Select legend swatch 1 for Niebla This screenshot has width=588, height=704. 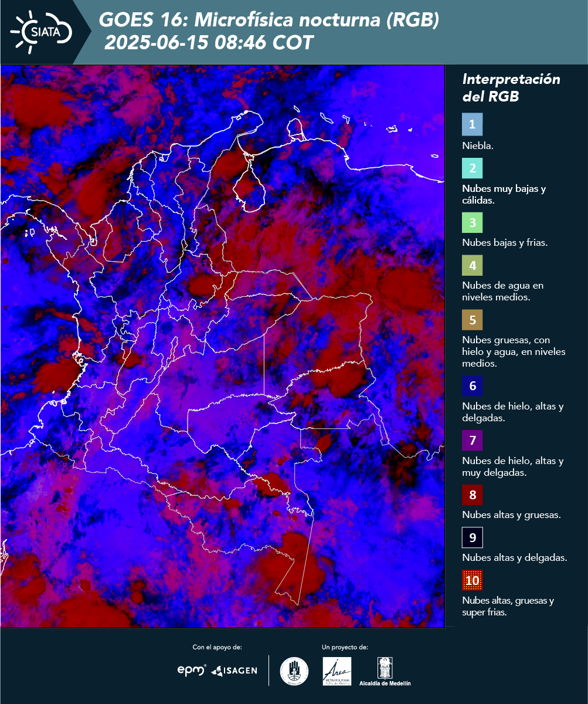pos(472,124)
